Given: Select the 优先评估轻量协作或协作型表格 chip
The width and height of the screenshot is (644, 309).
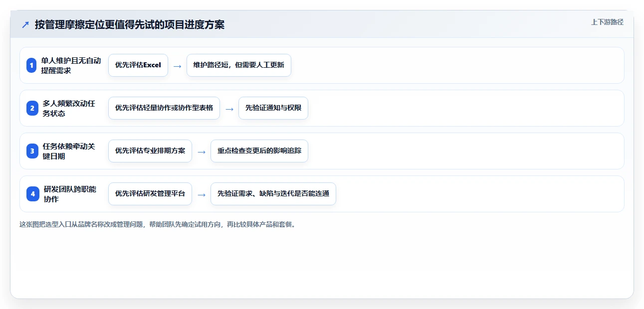Looking at the screenshot, I should tap(164, 108).
